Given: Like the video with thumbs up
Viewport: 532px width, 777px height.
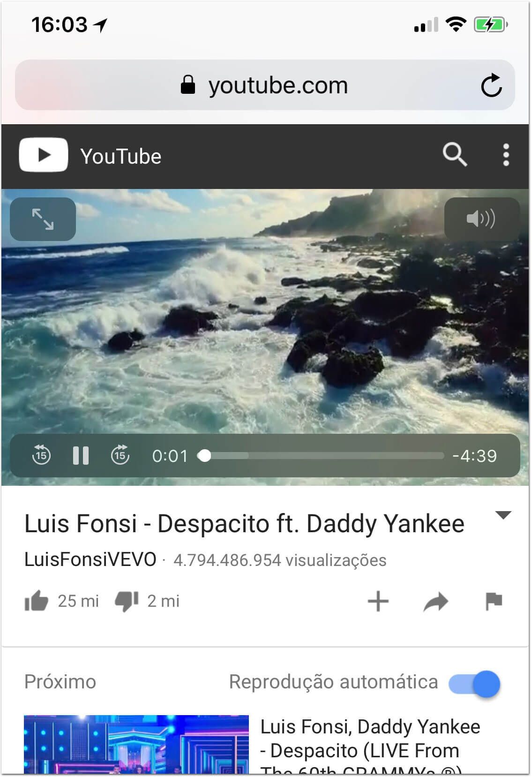Looking at the screenshot, I should 37,601.
